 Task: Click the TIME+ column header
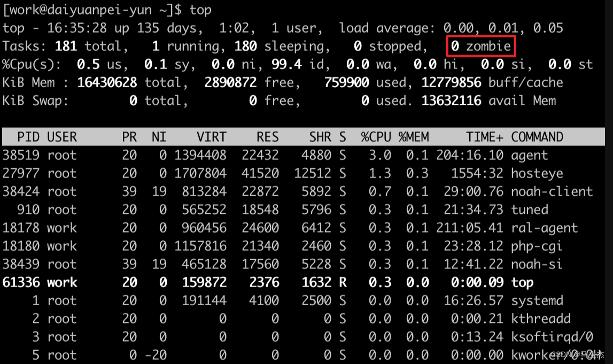pyautogui.click(x=485, y=137)
